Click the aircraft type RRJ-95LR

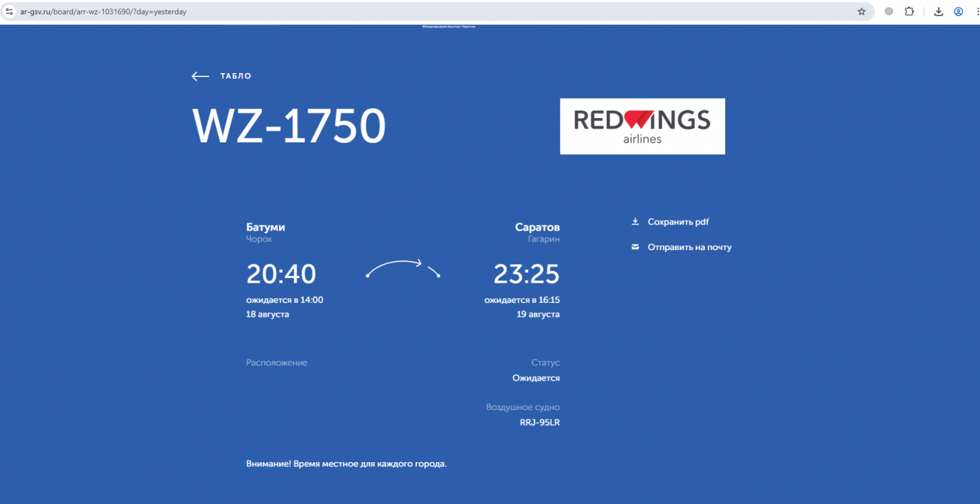click(540, 422)
